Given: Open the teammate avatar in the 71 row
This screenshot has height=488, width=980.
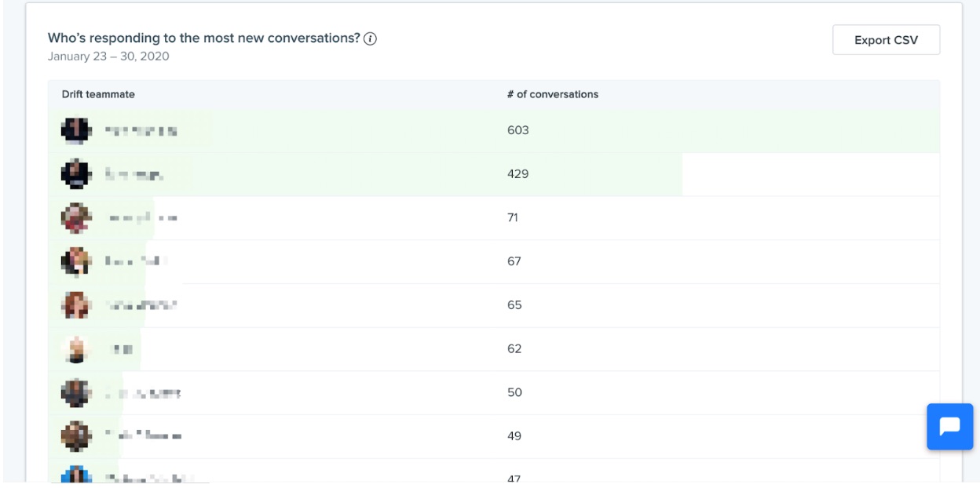Looking at the screenshot, I should 76,218.
